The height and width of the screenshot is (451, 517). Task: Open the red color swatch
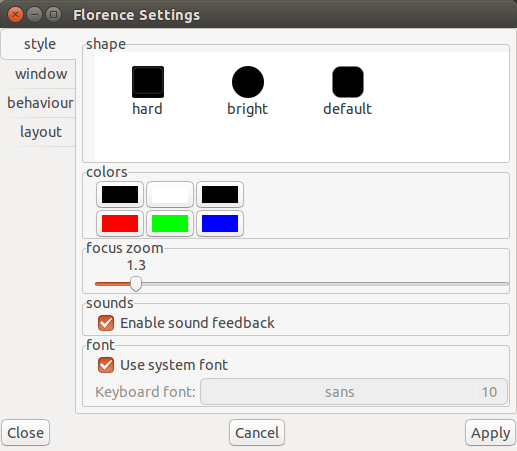(120, 223)
